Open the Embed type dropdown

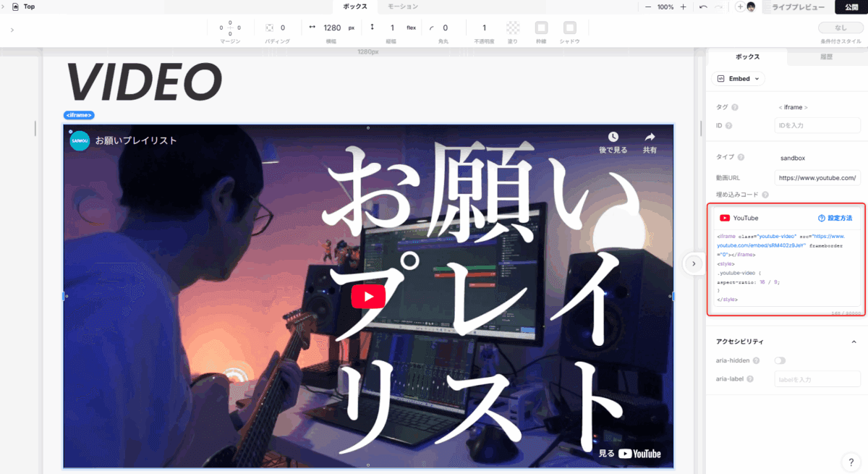739,78
